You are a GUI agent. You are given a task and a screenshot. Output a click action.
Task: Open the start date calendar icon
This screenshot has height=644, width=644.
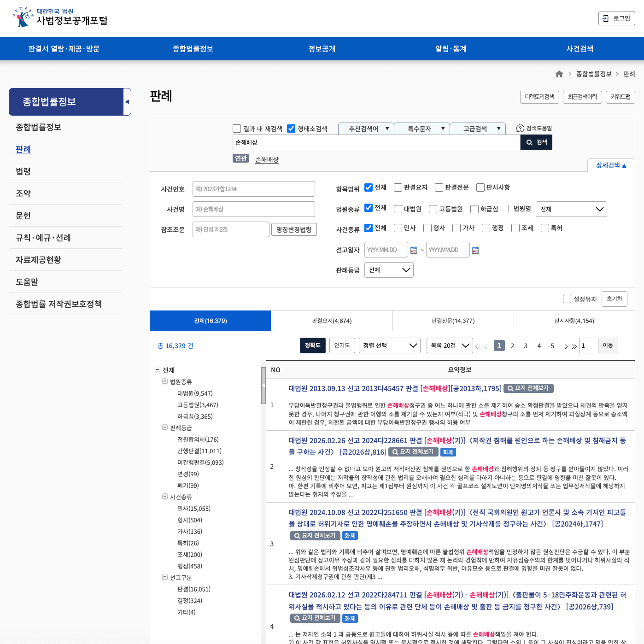pyautogui.click(x=414, y=250)
